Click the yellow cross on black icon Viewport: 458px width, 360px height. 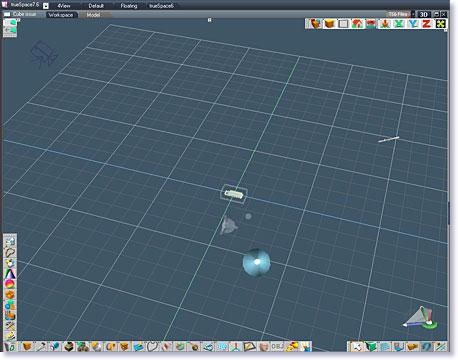click(x=441, y=24)
